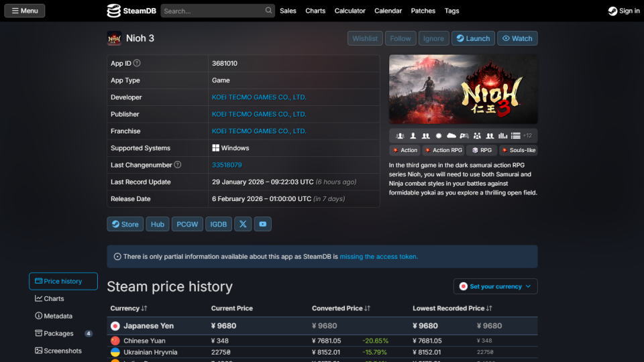Open the Publisher KOEI TECMO link

259,114
